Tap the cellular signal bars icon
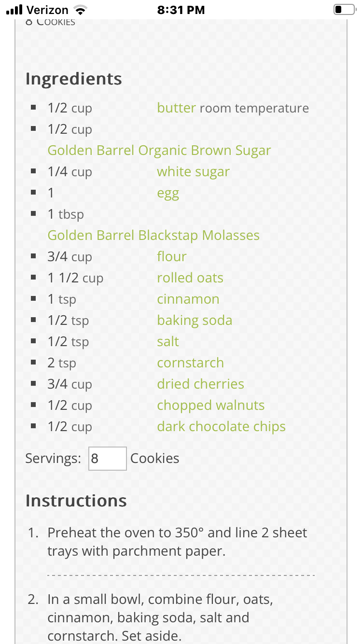The width and height of the screenshot is (362, 644). 14,10
